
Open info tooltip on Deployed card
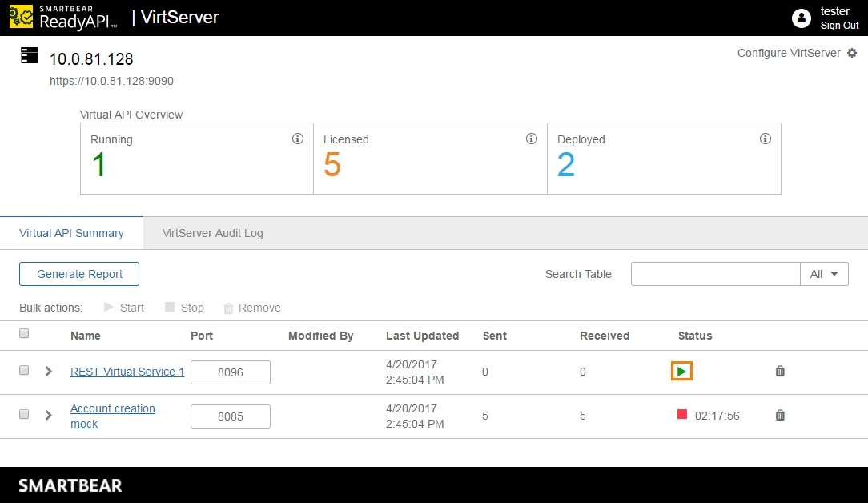[x=765, y=138]
